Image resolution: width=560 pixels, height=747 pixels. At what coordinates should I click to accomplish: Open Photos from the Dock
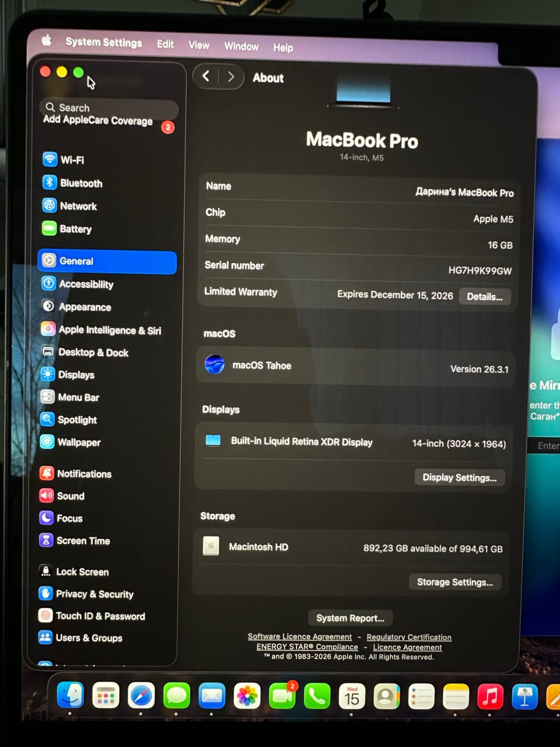tap(247, 696)
